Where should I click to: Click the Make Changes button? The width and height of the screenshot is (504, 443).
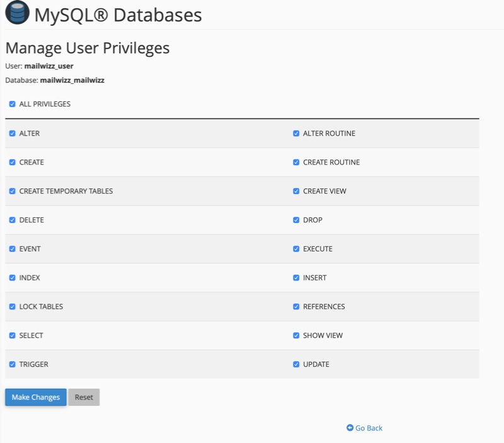[36, 397]
